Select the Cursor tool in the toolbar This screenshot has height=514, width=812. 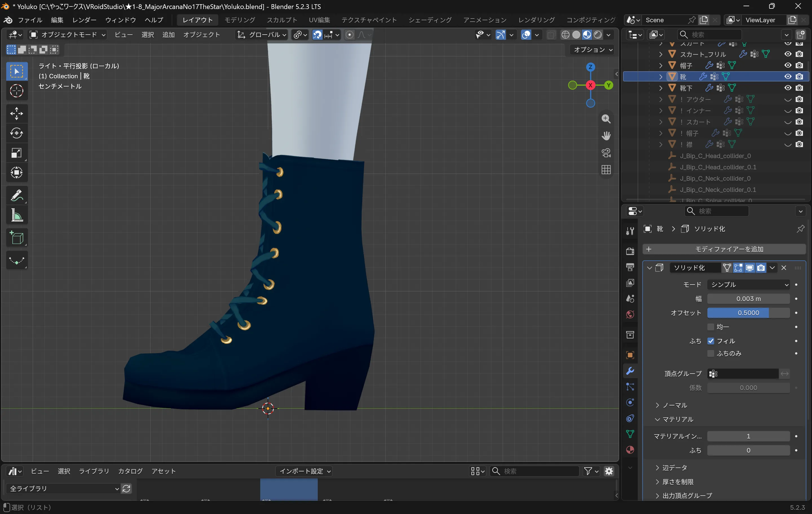coord(17,91)
